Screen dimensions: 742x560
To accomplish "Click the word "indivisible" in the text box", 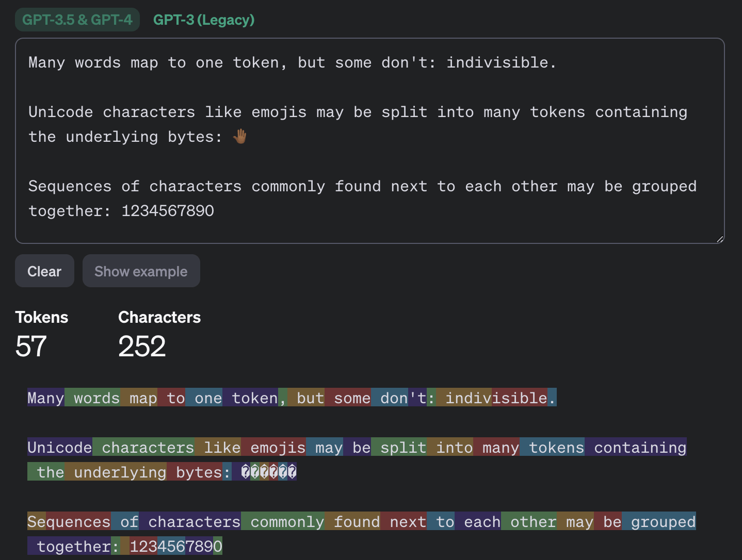I will pos(497,63).
